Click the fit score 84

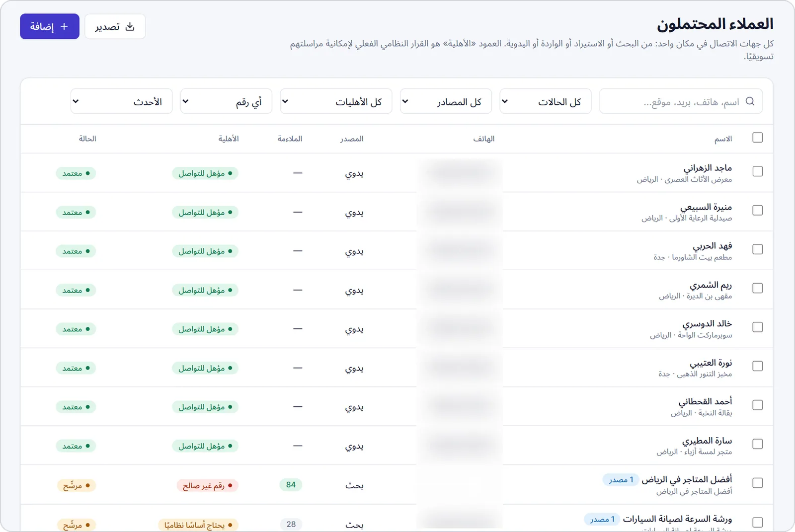tap(291, 485)
